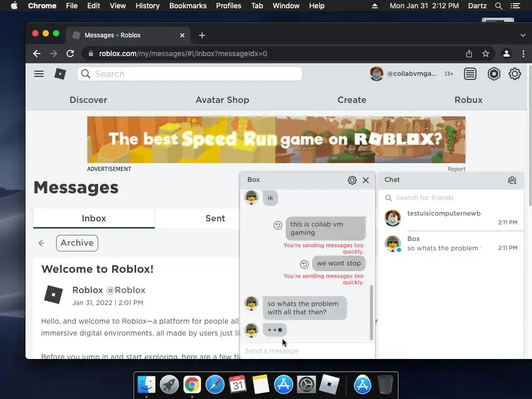This screenshot has width=532, height=399.
Task: Click Box chat window scrollbar
Action: [371, 312]
